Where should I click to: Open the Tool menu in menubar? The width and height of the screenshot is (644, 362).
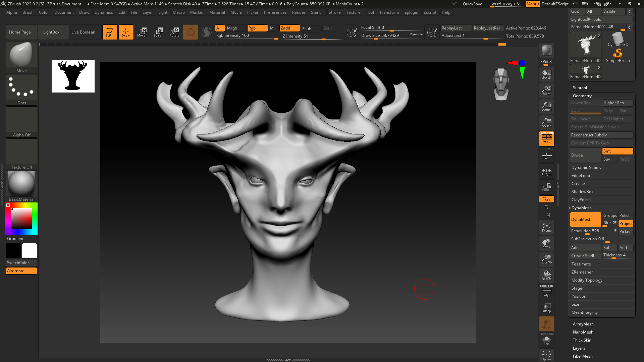(x=370, y=12)
